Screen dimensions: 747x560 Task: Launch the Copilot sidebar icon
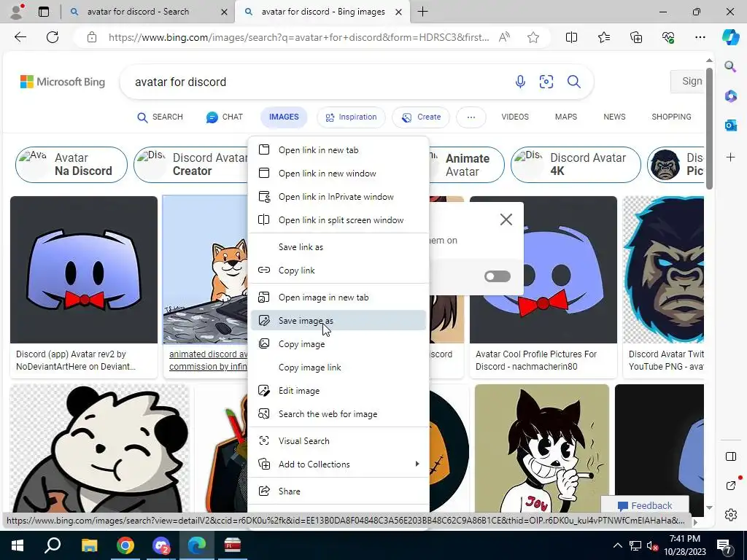(x=730, y=37)
